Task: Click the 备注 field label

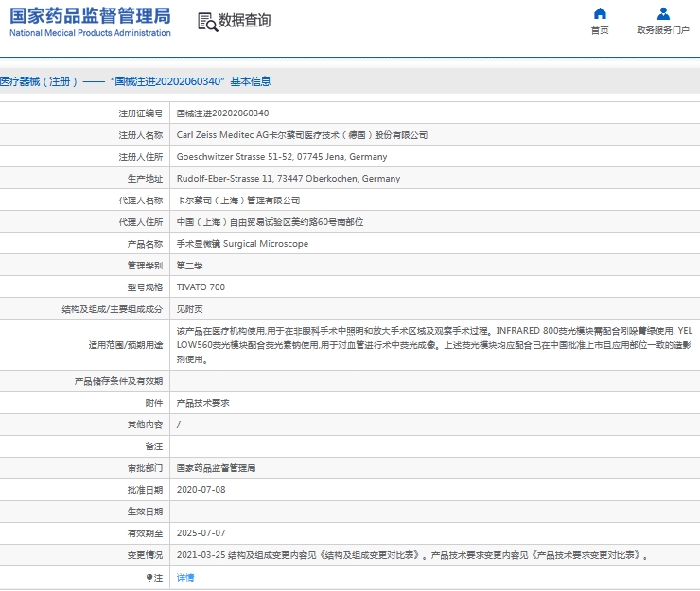Action: [x=154, y=446]
